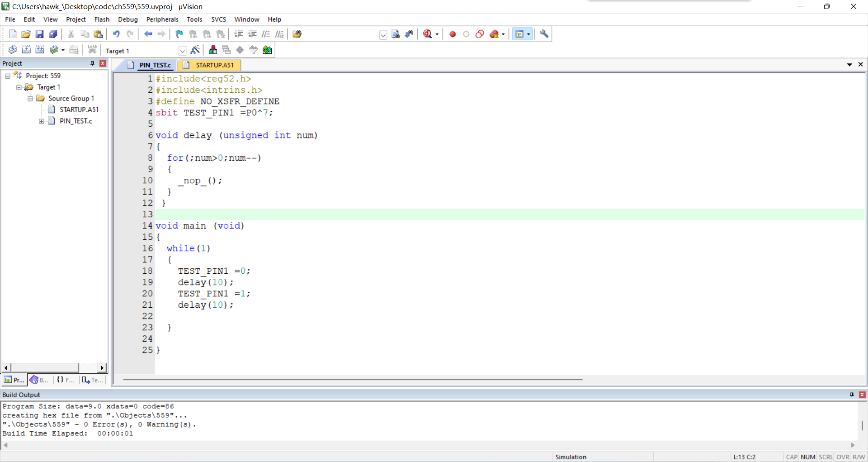The image size is (868, 462).
Task: Build the target from the toolbar
Action: tap(26, 50)
